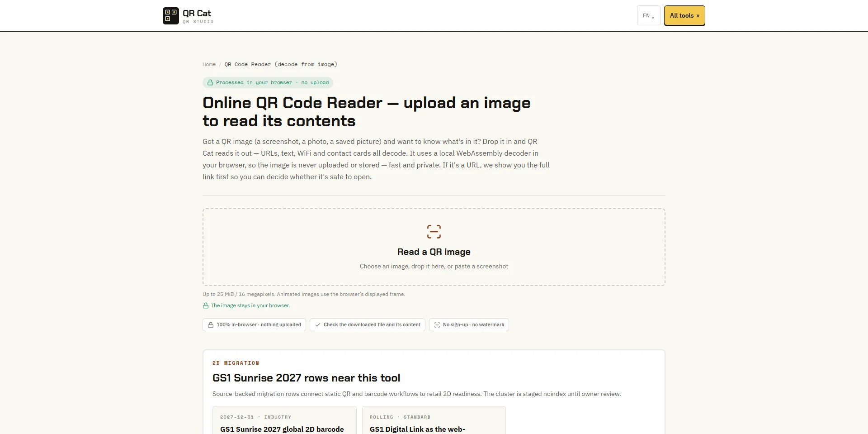The image size is (868, 434).
Task: Click the "2027-12-31 · INDUSTRY" card label
Action: pyautogui.click(x=256, y=417)
